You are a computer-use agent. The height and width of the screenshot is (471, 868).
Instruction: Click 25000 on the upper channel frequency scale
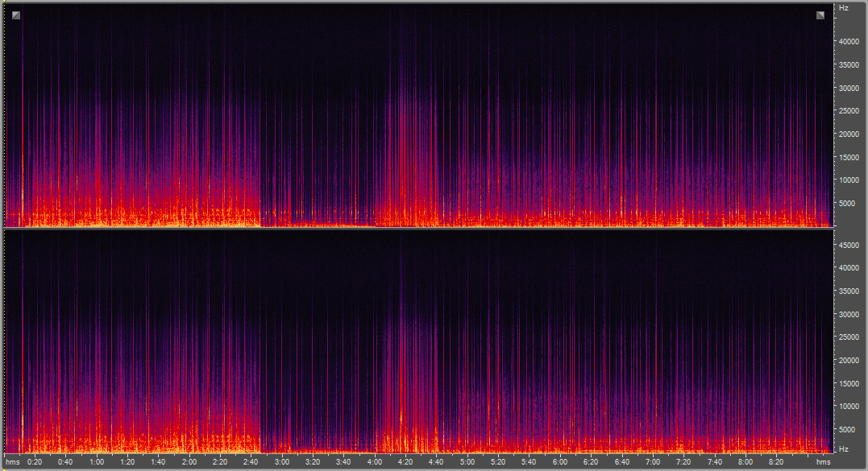coord(849,111)
